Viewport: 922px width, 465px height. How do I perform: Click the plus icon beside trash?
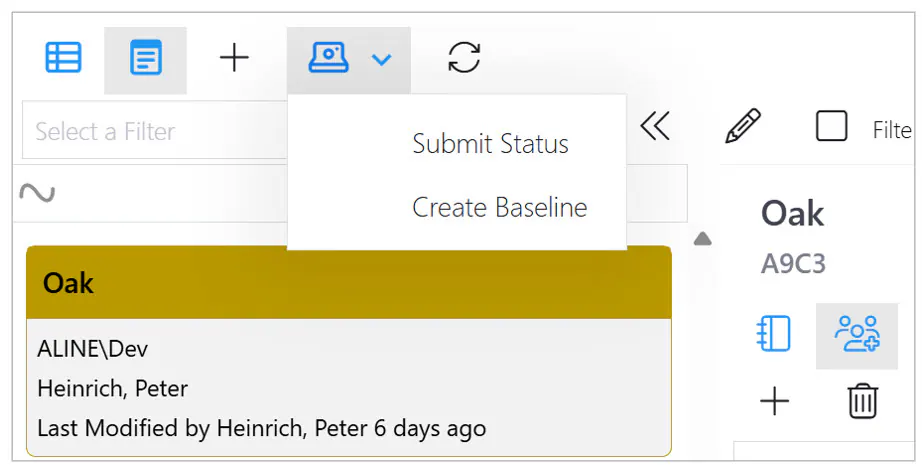click(774, 402)
